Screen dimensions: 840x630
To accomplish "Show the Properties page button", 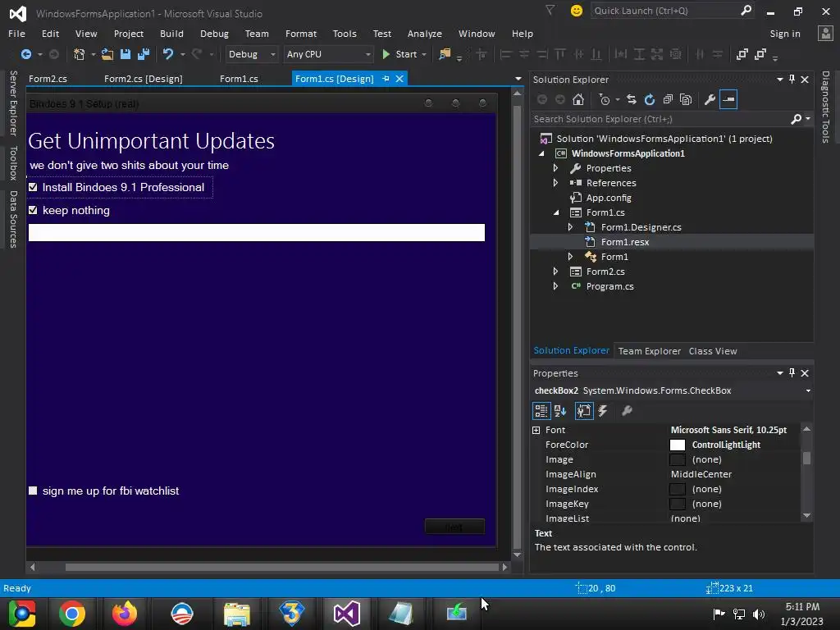I will [x=584, y=411].
